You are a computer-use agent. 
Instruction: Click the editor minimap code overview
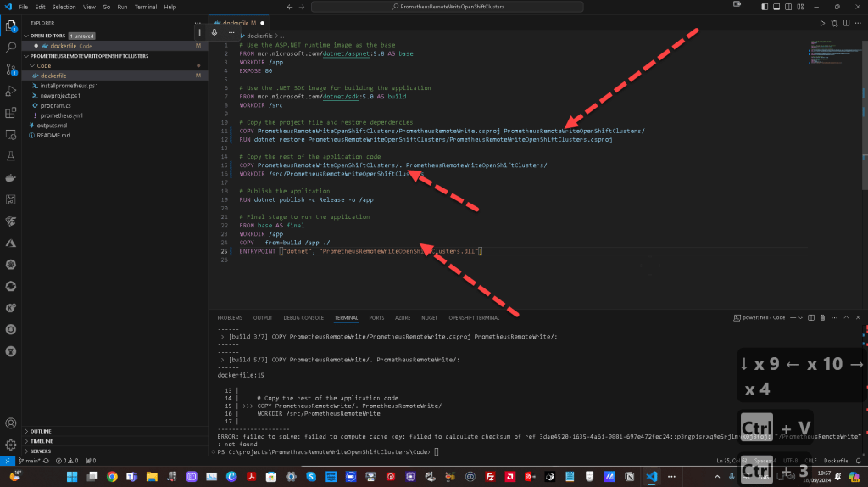834,53
